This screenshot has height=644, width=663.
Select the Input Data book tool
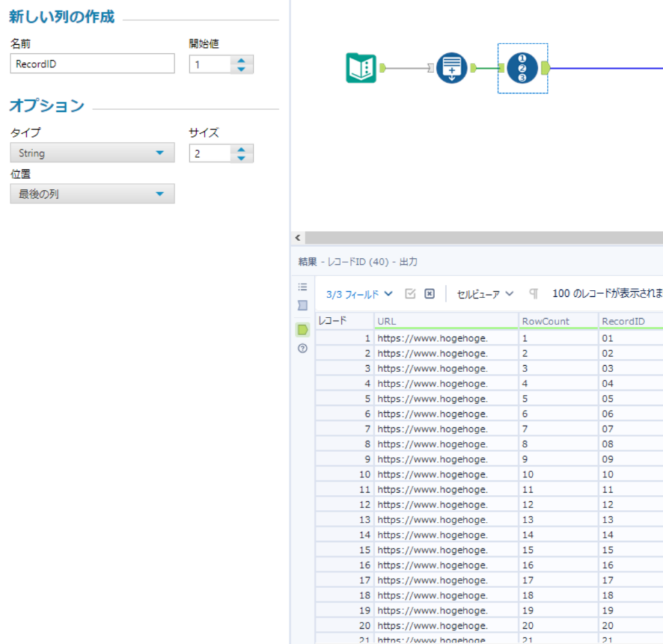click(x=361, y=68)
